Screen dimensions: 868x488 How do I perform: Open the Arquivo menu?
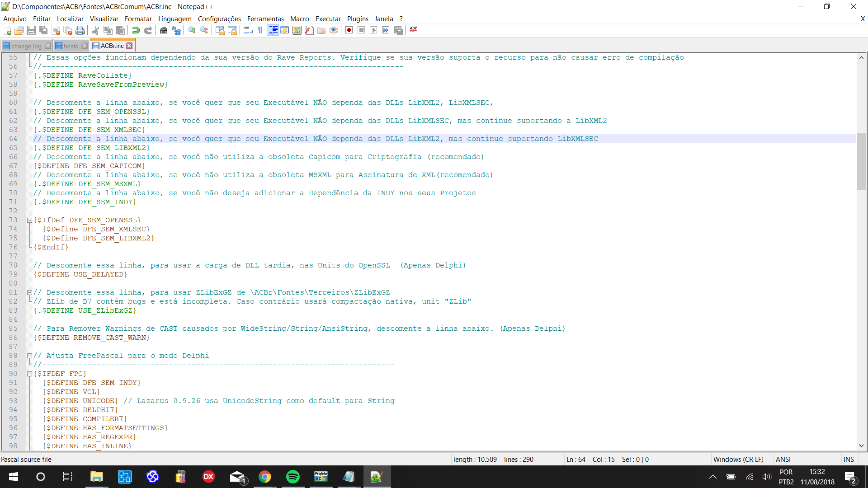tap(15, 19)
